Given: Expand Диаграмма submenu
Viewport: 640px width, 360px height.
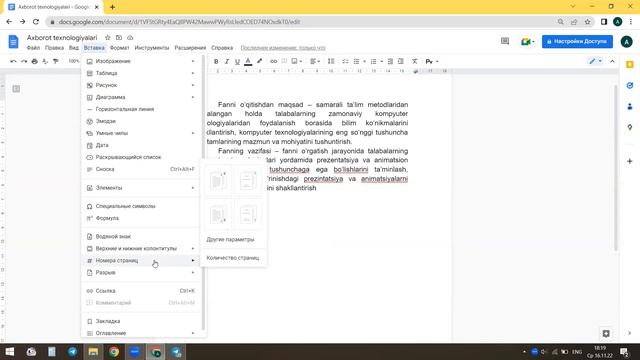Looking at the screenshot, I should [x=141, y=97].
